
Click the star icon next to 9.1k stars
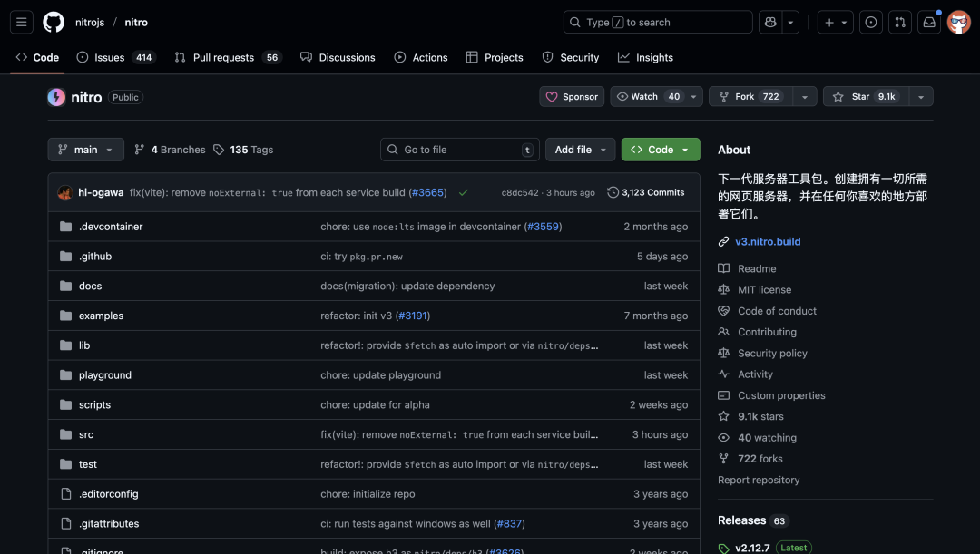pyautogui.click(x=724, y=416)
